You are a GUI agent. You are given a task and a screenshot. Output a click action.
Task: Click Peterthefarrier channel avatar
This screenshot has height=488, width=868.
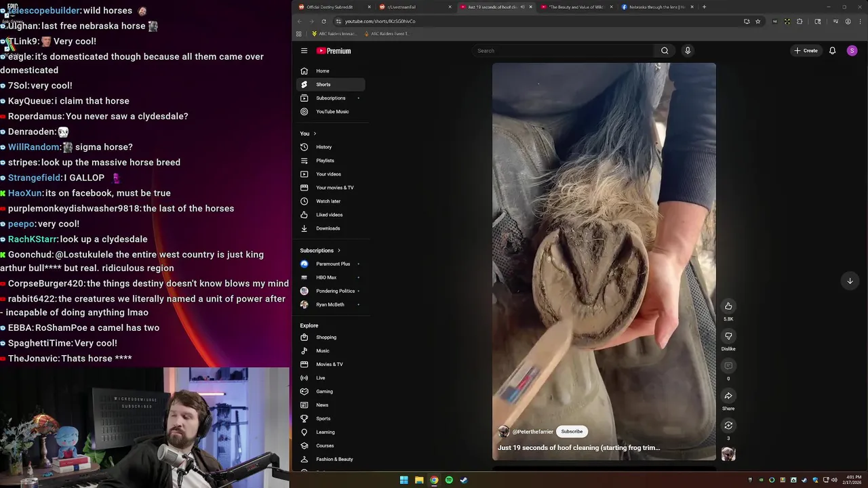pos(504,432)
